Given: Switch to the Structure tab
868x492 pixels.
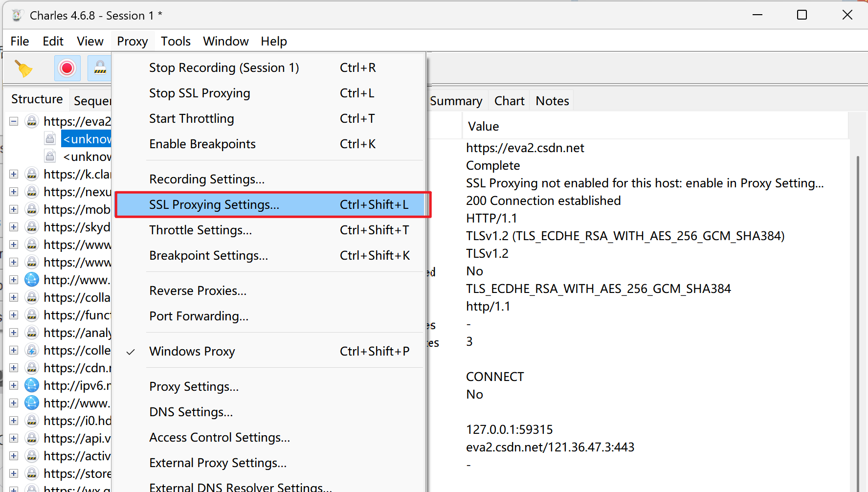Looking at the screenshot, I should (37, 99).
